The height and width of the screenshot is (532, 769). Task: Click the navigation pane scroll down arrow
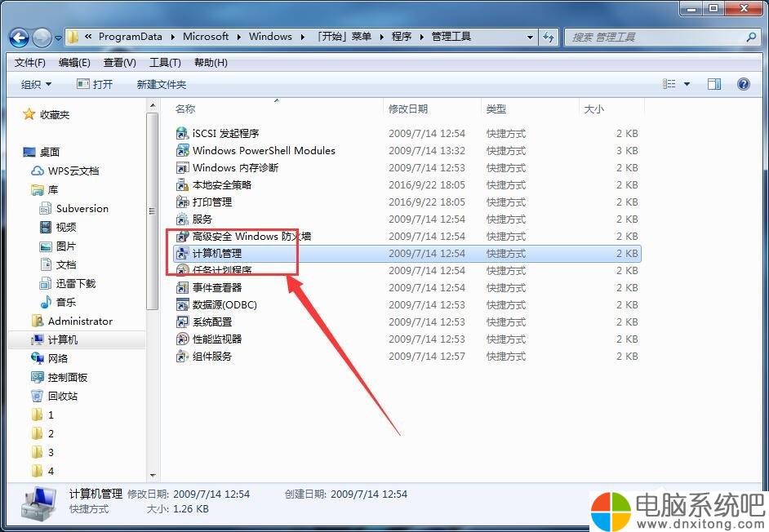(x=153, y=475)
